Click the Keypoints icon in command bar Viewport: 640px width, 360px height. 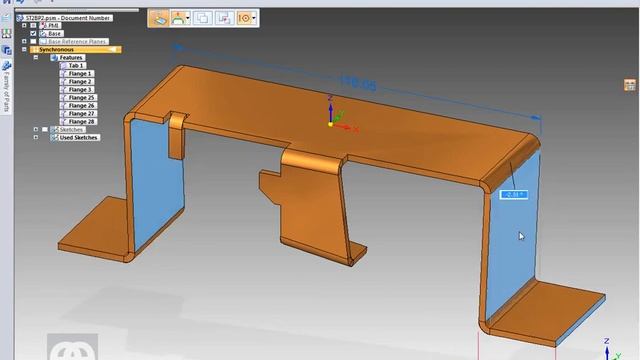point(244,18)
